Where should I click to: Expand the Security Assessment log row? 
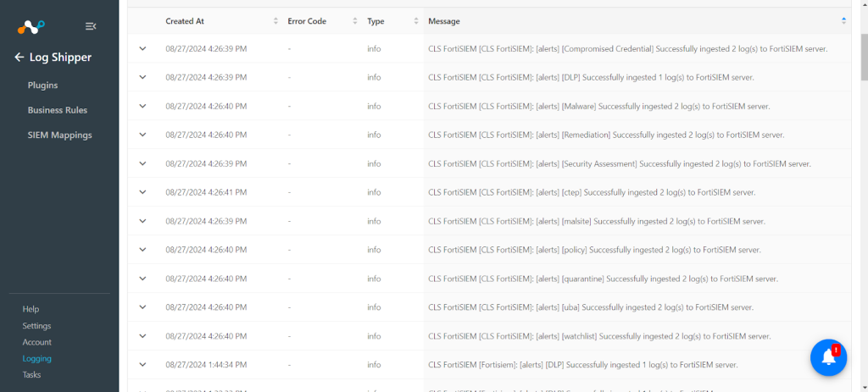point(142,163)
